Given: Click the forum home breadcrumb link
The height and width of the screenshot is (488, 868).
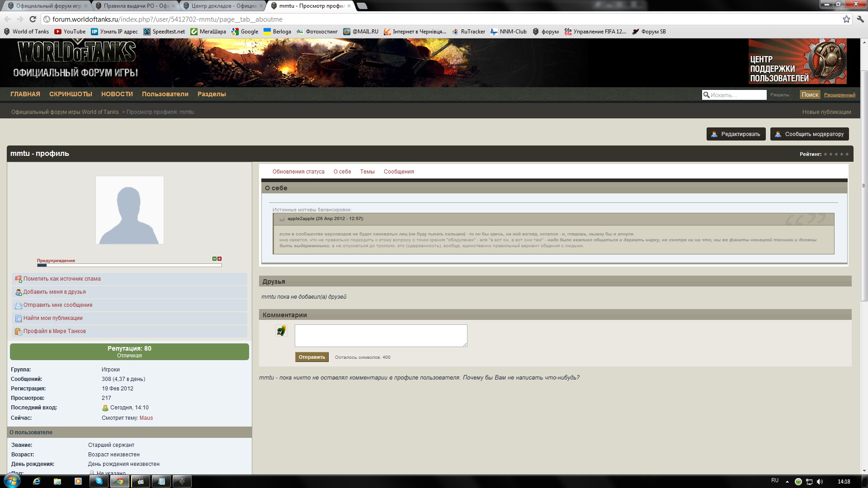Looking at the screenshot, I should (x=65, y=112).
